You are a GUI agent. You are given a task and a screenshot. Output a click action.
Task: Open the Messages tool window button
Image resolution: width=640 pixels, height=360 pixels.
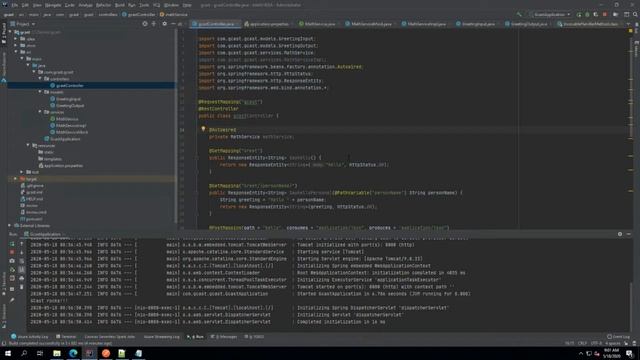(x=224, y=337)
